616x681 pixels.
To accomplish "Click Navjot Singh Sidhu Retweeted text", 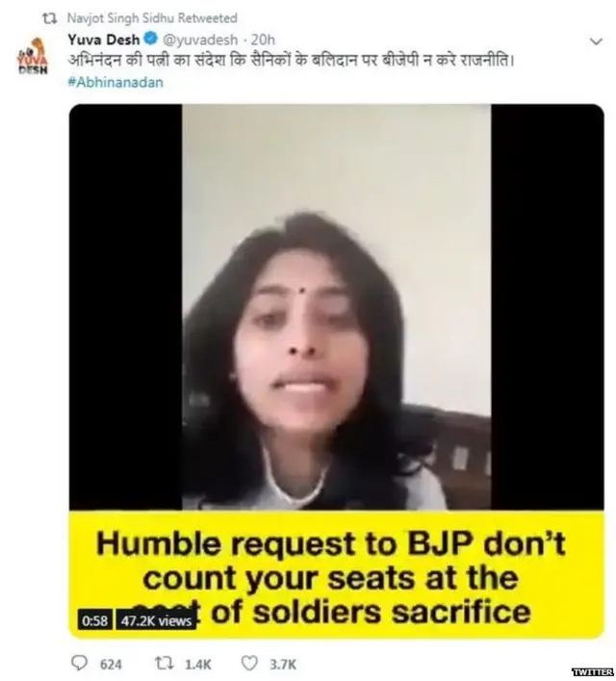I will 152,18.
